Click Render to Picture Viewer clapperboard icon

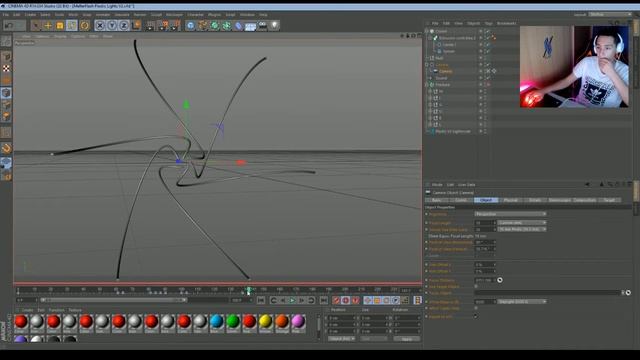click(x=163, y=26)
